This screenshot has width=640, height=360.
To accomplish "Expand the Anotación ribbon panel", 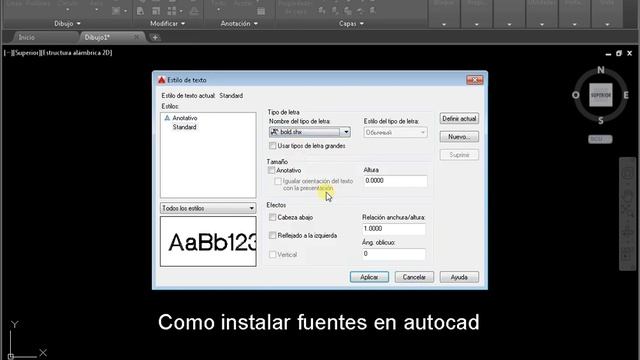I will click(239, 24).
